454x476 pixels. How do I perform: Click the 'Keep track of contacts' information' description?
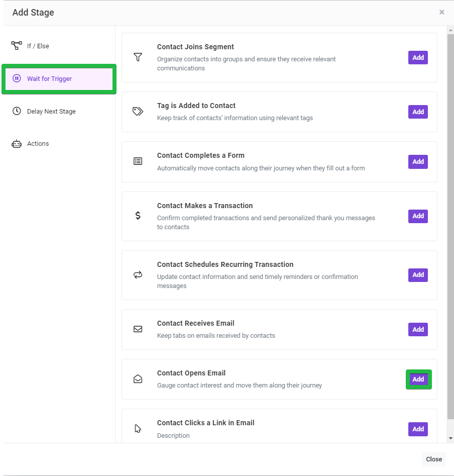[x=235, y=118]
